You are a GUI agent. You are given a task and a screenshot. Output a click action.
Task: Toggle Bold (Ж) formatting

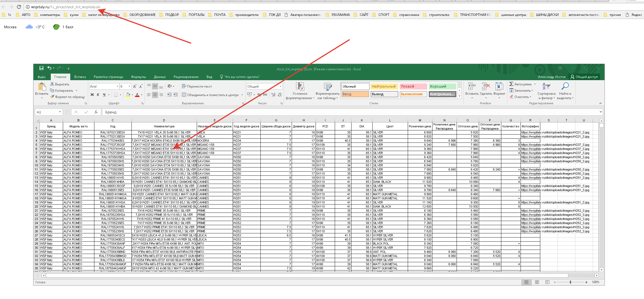click(x=92, y=95)
